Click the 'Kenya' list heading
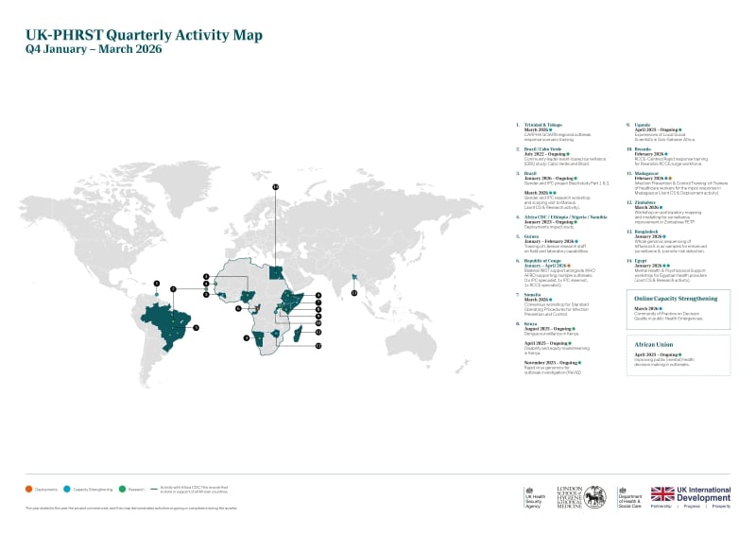756x535 pixels. [530, 324]
